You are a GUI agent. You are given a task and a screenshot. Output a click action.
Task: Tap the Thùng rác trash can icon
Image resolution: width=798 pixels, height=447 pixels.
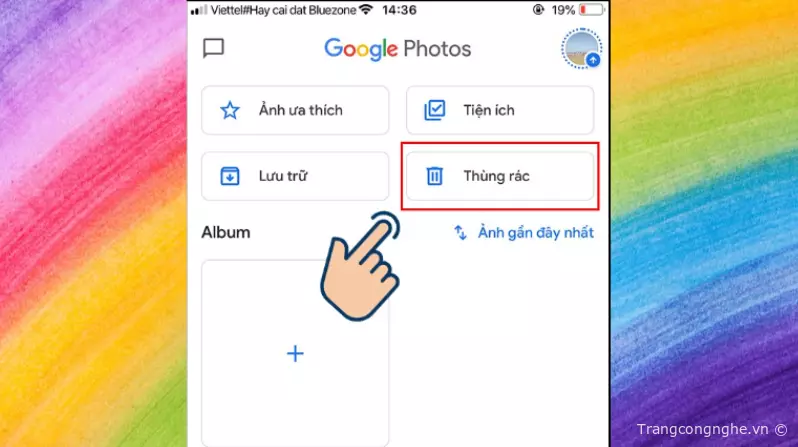click(435, 176)
